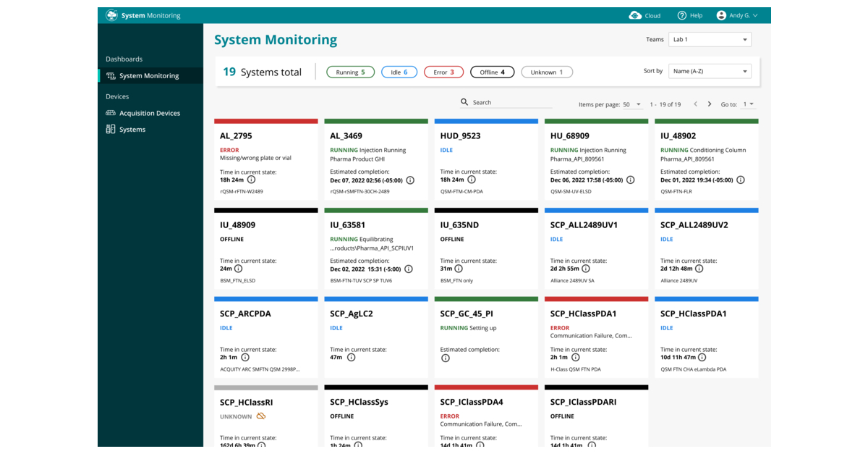Click the app logo in the top-left corner
Image resolution: width=868 pixels, height=454 pixels.
[111, 14]
